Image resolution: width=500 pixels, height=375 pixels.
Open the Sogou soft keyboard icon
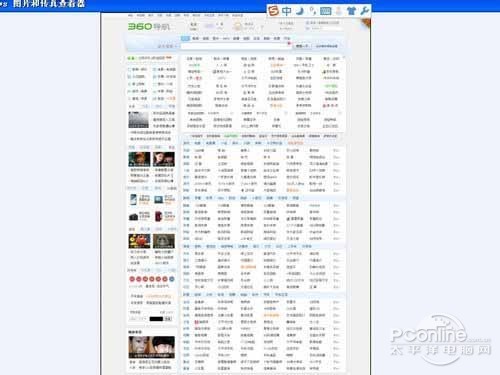325,11
